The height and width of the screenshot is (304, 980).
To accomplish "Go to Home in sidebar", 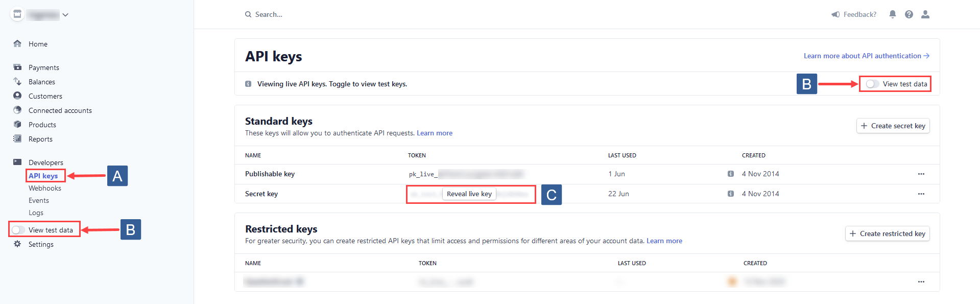I will 38,44.
